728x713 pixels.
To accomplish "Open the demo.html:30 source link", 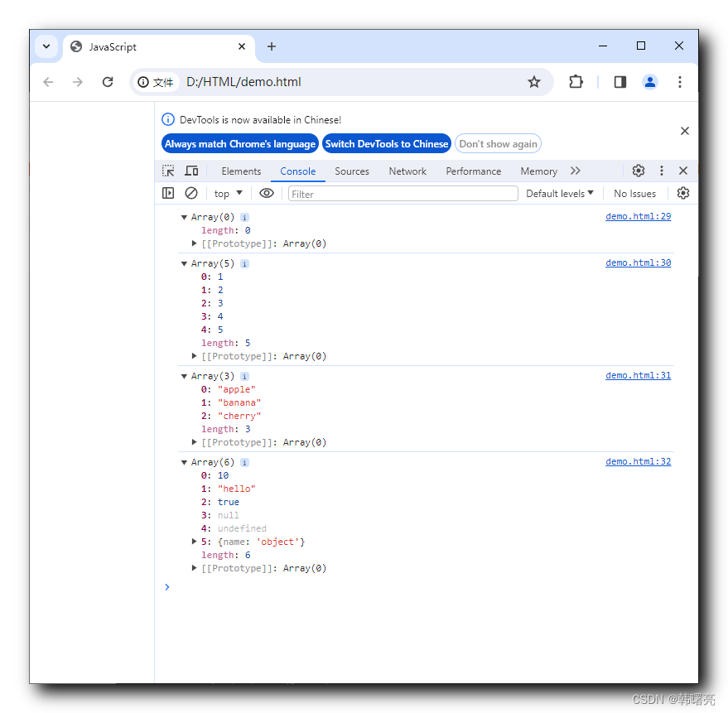I will click(x=638, y=263).
